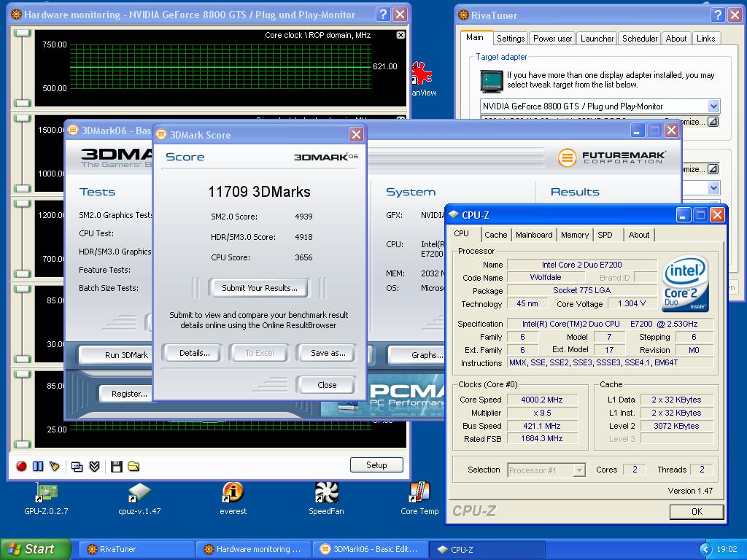Select the Main tab in RivaTuner
This screenshot has width=747, height=560.
pyautogui.click(x=474, y=38)
